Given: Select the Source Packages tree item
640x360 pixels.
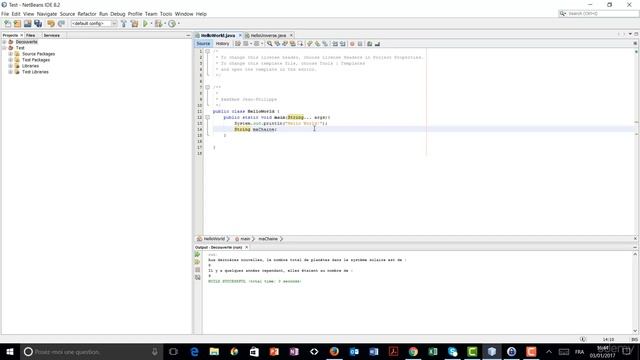Looking at the screenshot, I should pos(38,54).
